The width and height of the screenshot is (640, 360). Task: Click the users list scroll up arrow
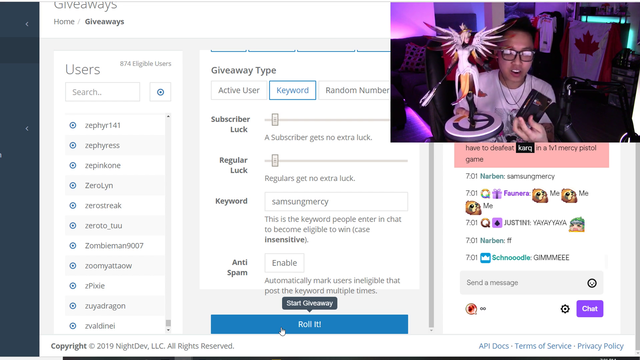[168, 117]
